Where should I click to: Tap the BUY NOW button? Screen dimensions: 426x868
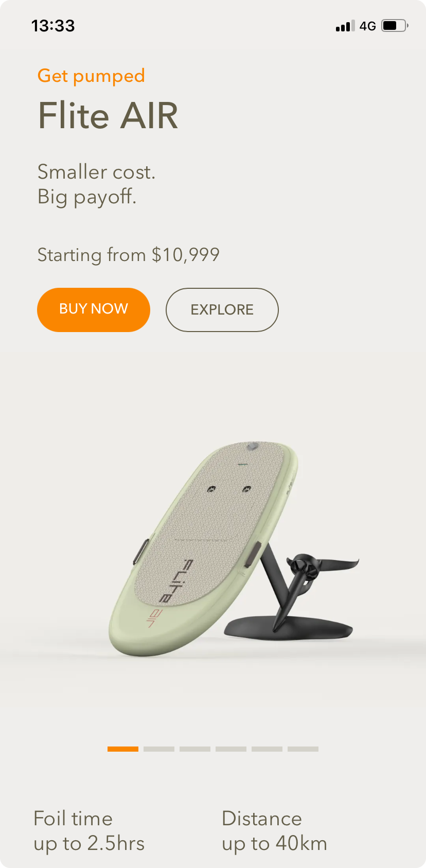click(x=94, y=310)
